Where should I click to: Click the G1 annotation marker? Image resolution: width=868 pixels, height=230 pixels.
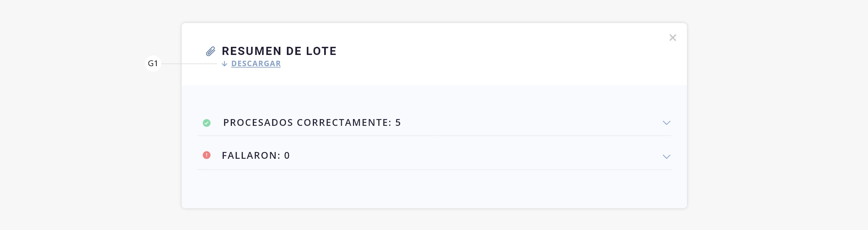click(153, 63)
